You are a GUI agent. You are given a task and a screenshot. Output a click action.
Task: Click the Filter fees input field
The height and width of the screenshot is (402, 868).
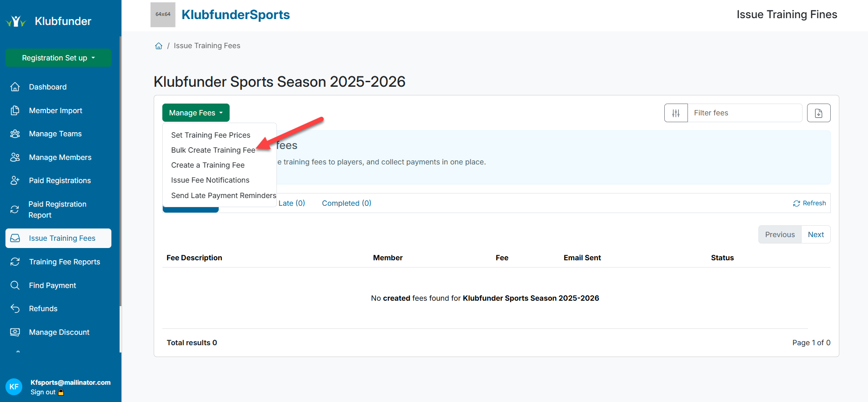click(744, 113)
